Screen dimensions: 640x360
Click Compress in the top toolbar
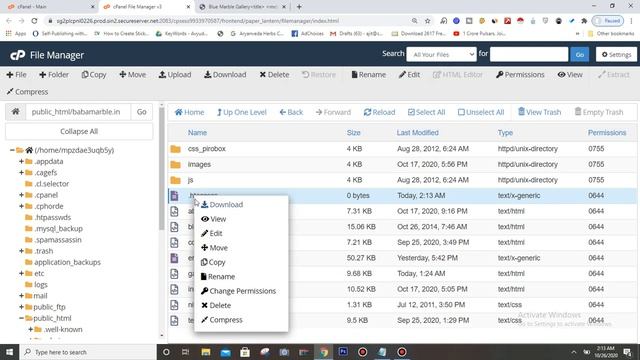point(27,92)
